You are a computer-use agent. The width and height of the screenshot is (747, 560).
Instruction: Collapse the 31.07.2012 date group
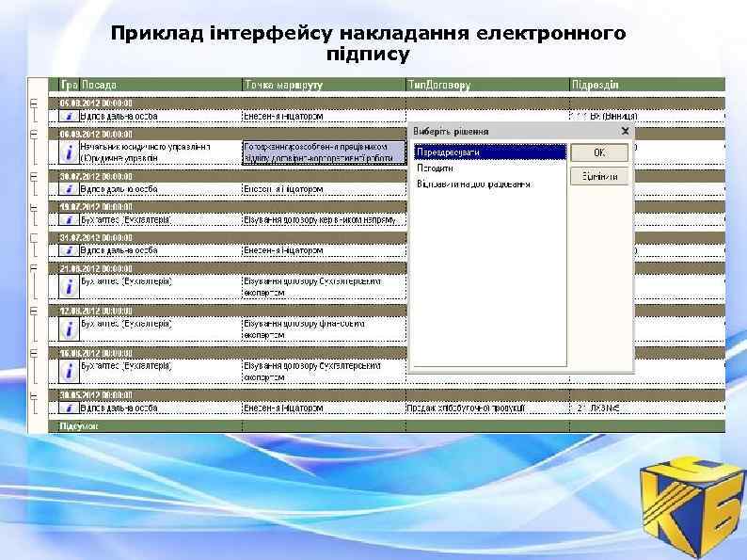[34, 237]
